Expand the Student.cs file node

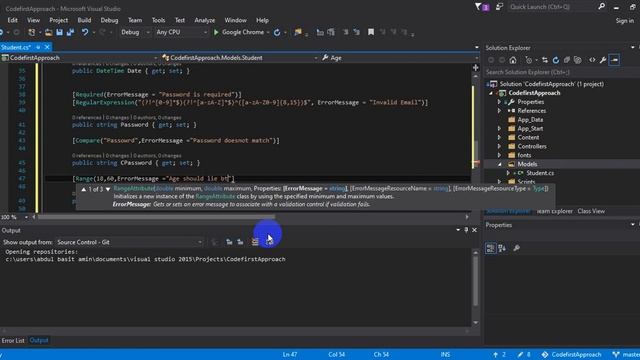(x=508, y=173)
